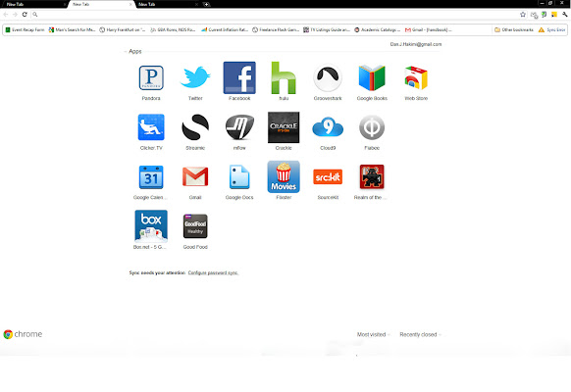
Task: Open the Pandora app
Action: pyautogui.click(x=151, y=77)
